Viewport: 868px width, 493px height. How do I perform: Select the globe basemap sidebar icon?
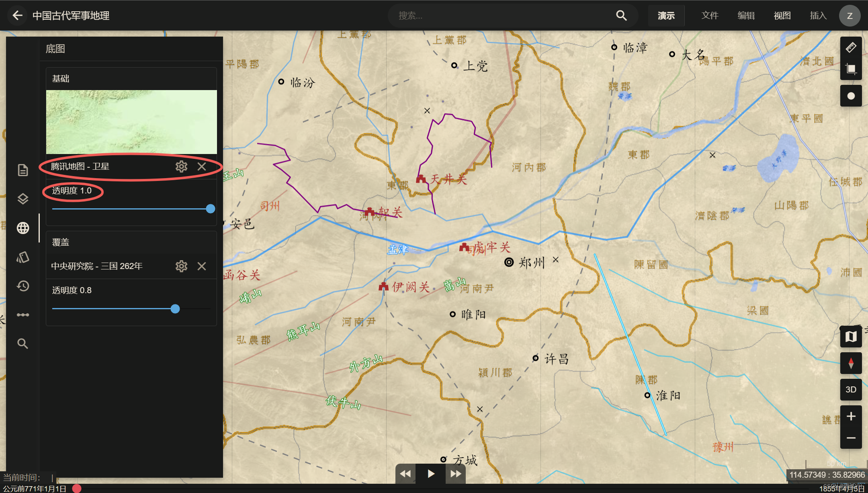23,228
